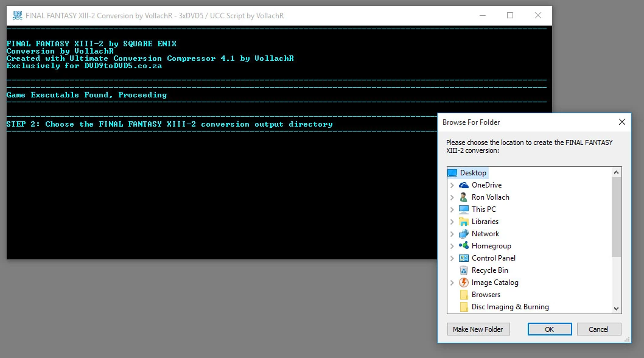Close the FINAL FANTASY XIII-2 Conversion console window
644x358 pixels.
click(538, 16)
